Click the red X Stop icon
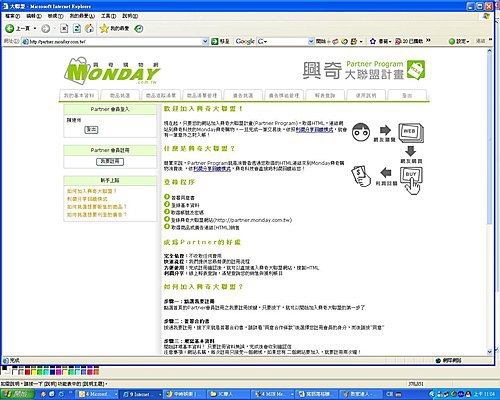500x400 pixels. click(x=64, y=29)
